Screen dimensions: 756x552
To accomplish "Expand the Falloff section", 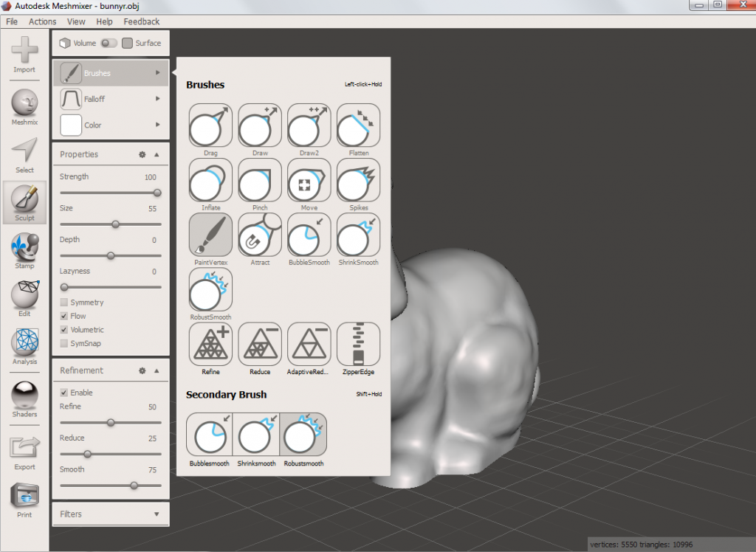I will (x=110, y=99).
